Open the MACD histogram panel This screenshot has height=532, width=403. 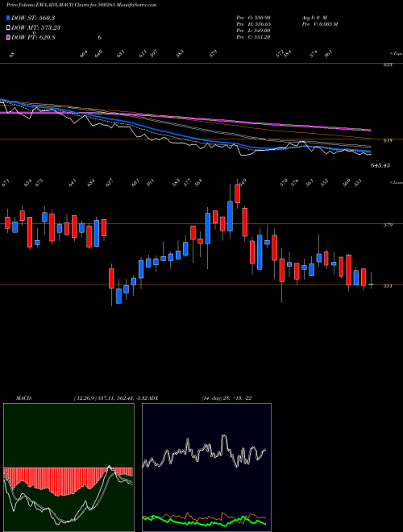[x=69, y=468]
